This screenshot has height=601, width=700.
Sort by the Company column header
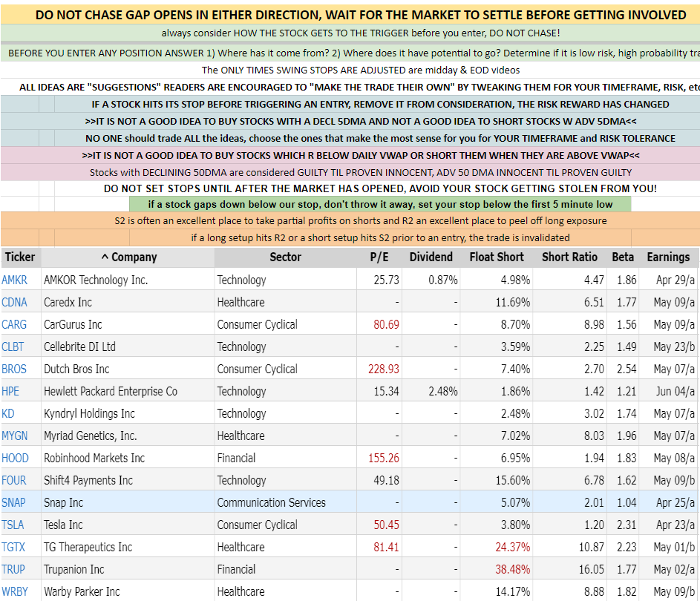[128, 257]
